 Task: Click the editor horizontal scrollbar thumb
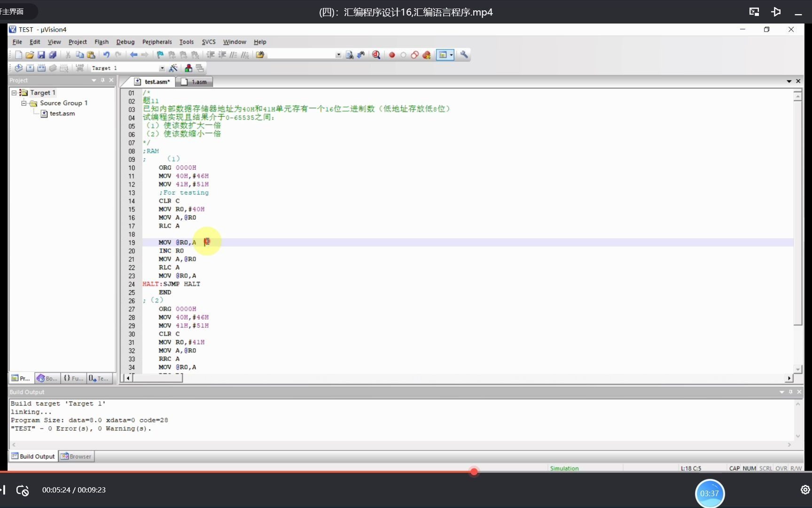click(158, 378)
